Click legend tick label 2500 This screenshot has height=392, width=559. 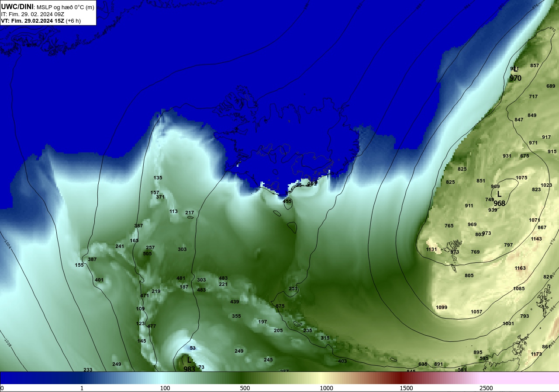click(486, 388)
